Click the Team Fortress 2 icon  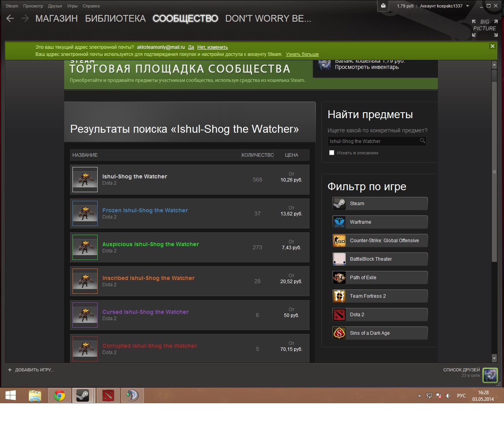click(339, 296)
